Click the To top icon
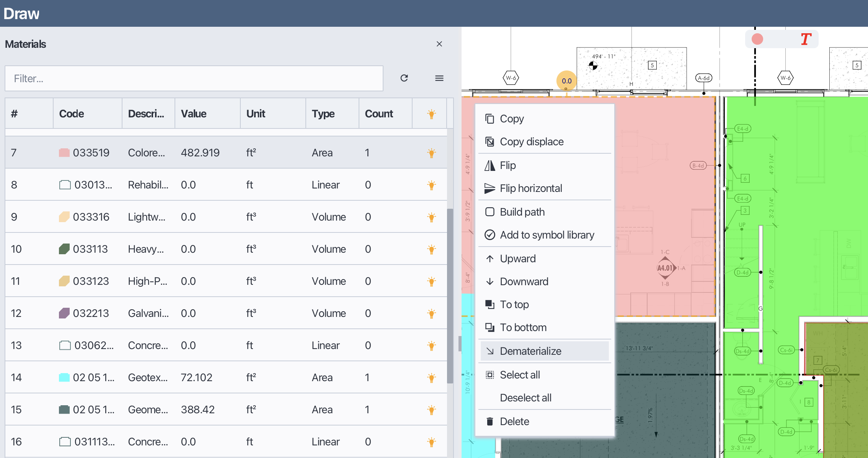 (x=489, y=305)
